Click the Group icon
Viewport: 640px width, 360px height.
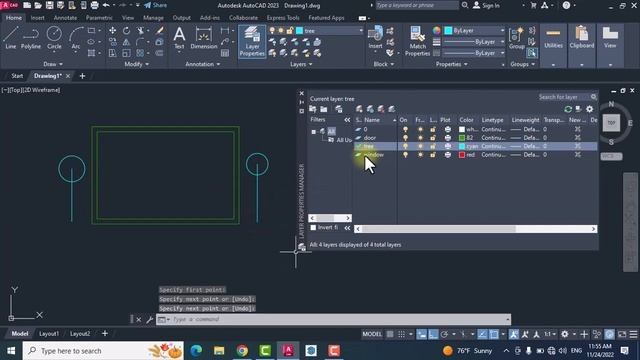click(517, 38)
